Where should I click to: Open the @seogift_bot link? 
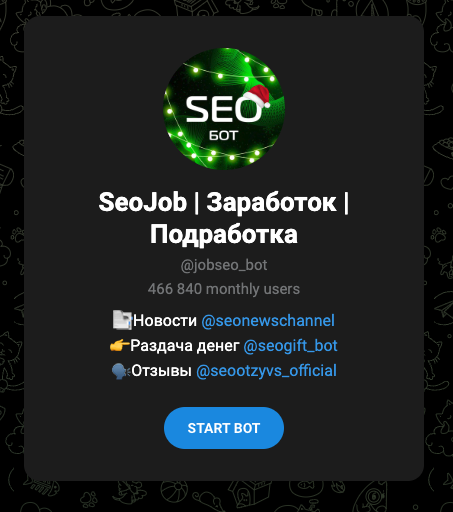coord(290,346)
